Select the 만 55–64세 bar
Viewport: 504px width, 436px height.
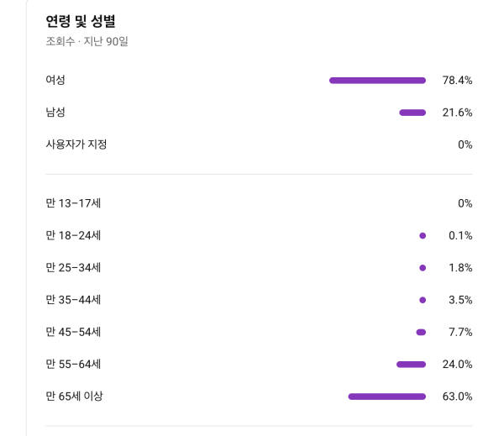[411, 365]
